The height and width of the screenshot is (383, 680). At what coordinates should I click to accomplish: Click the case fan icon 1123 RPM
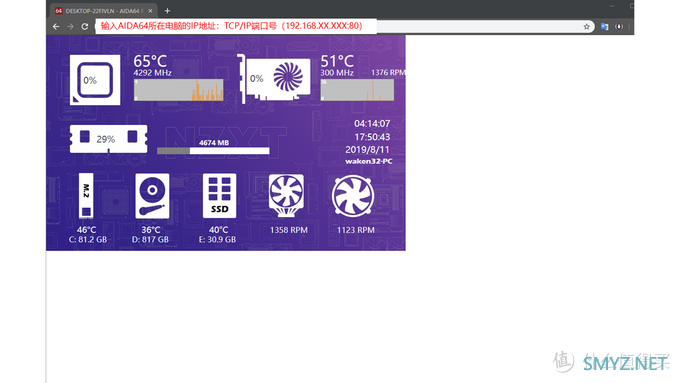click(x=353, y=196)
